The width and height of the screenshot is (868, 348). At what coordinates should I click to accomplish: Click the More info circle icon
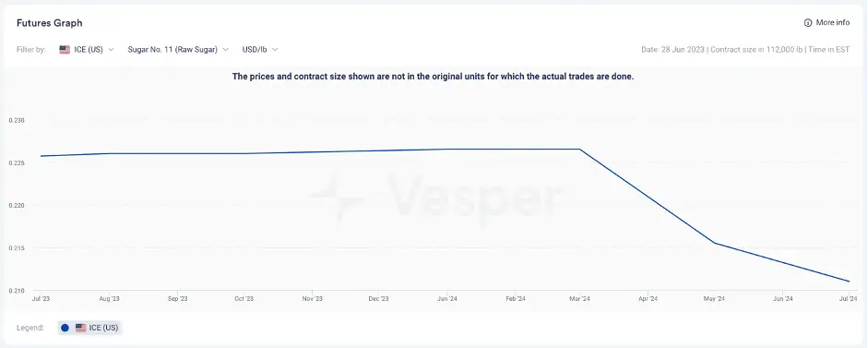(808, 23)
